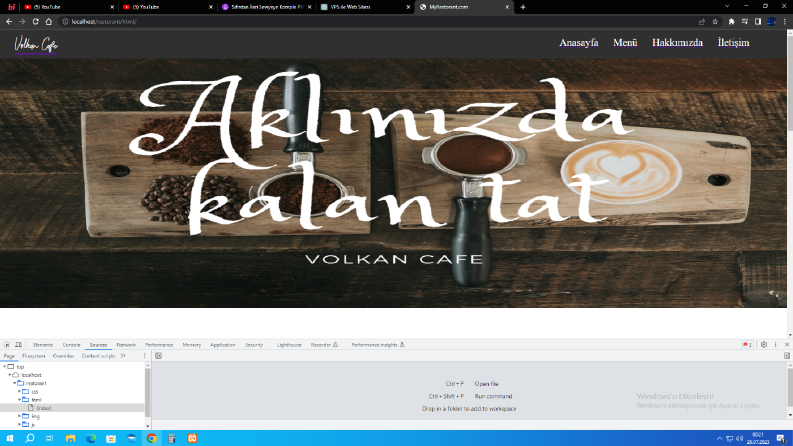Open Windows taskbar search
The height and width of the screenshot is (446, 793).
[30, 438]
